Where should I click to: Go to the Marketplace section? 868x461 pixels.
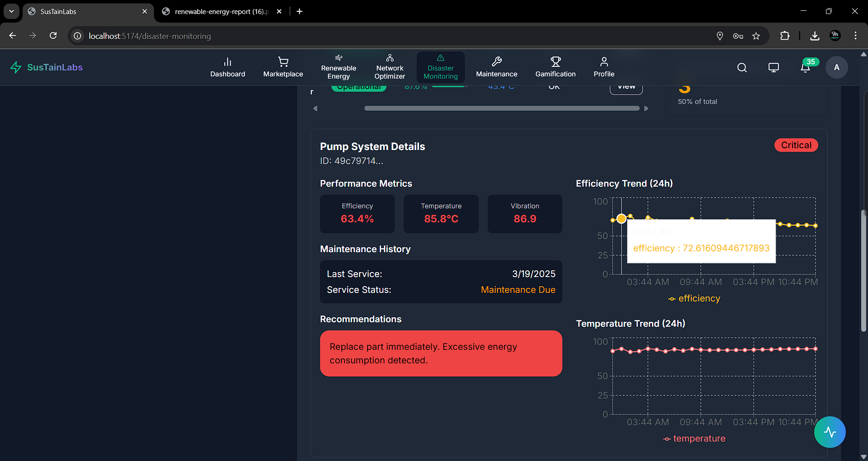(x=283, y=67)
